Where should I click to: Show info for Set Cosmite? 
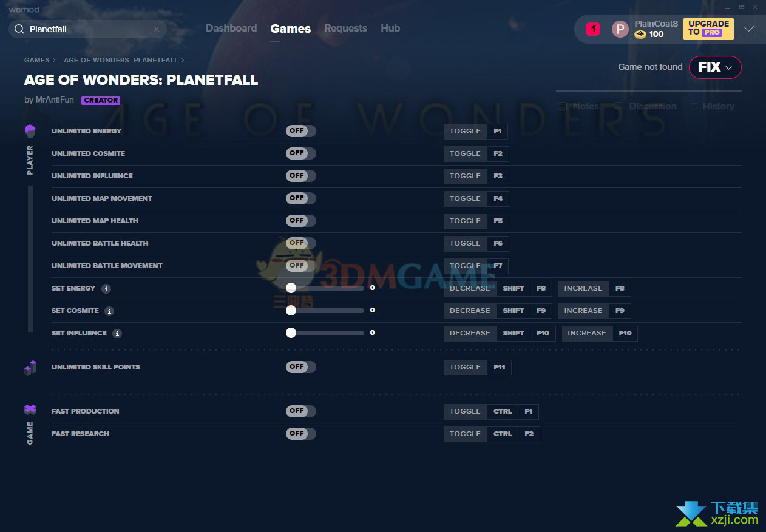pos(109,311)
